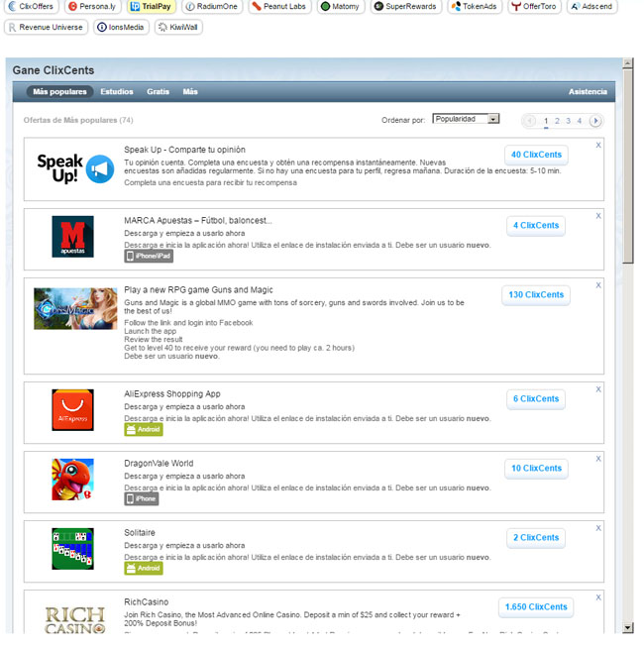
Task: Claim the 40 ClixCents Speak Up reward
Action: coord(536,155)
